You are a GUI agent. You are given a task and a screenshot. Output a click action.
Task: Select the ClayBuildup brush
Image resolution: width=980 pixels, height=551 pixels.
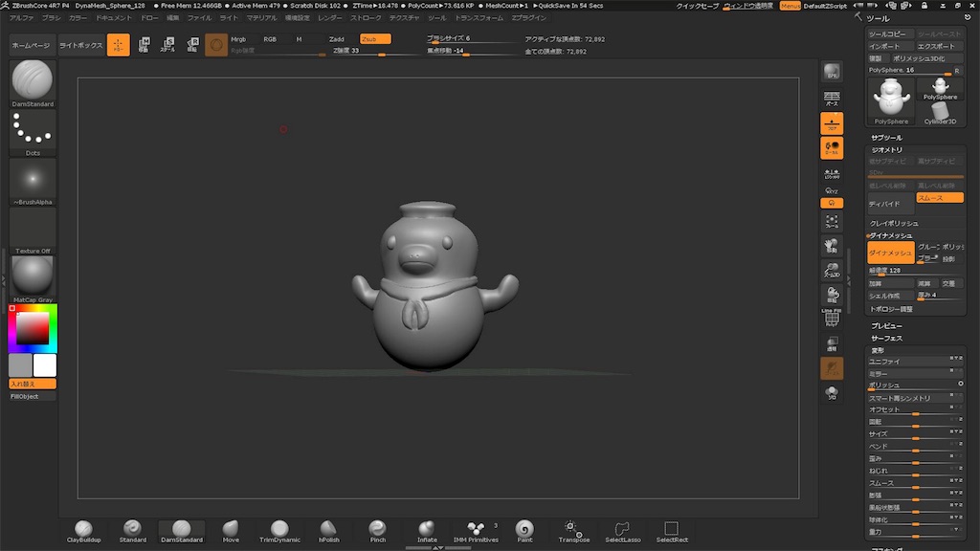[84, 532]
